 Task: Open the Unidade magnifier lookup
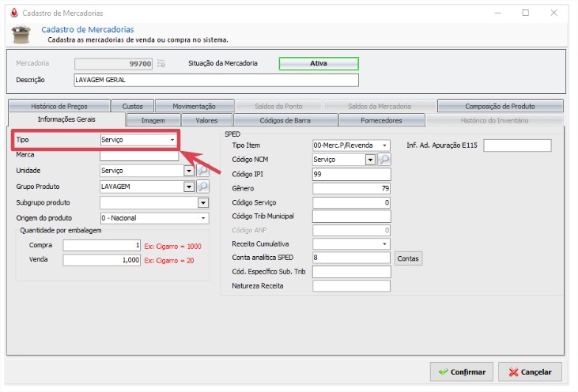[x=202, y=171]
